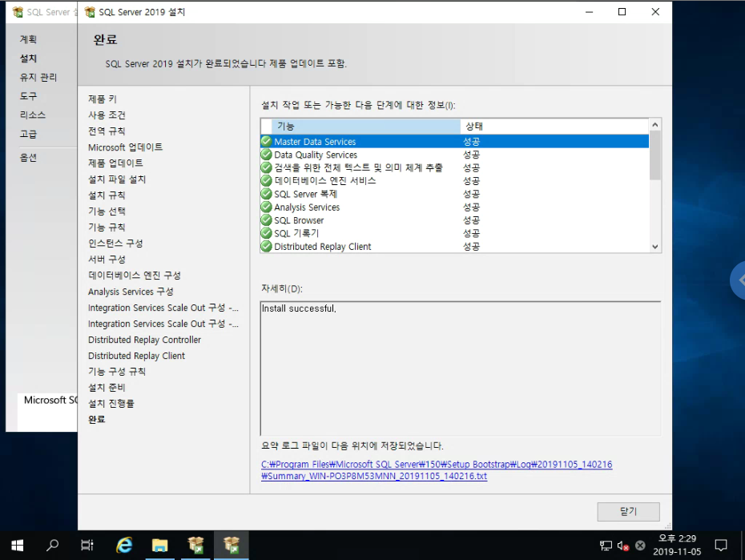Sort by the 기능 column header
This screenshot has width=745, height=560.
click(365, 126)
